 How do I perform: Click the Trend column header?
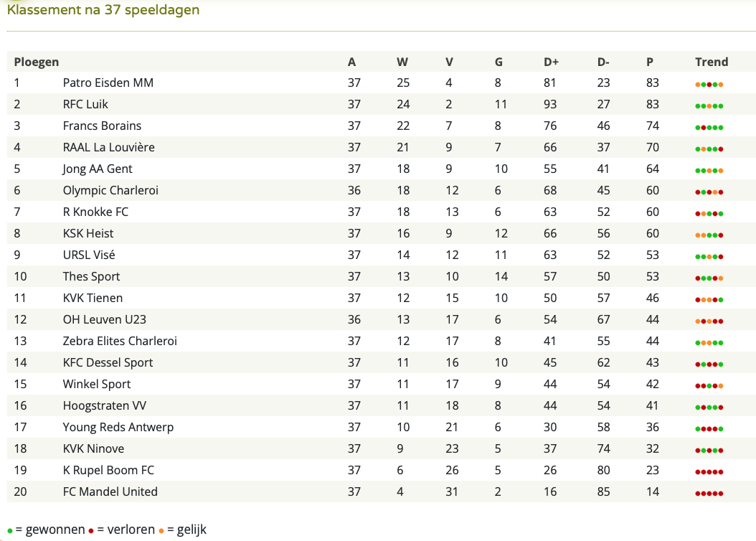(711, 62)
